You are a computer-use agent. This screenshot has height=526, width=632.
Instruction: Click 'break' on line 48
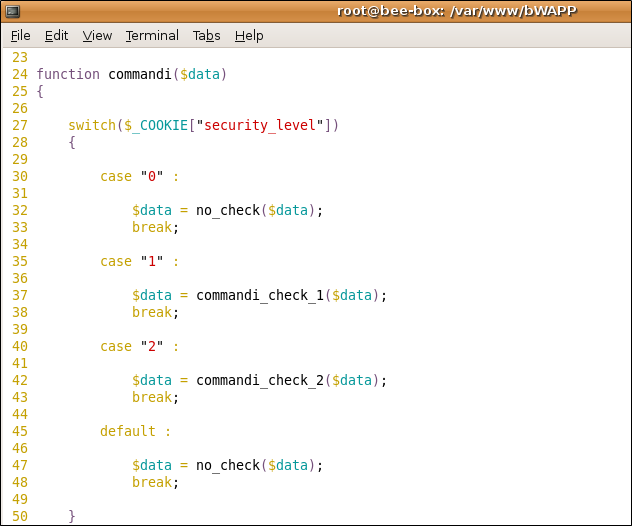pos(152,482)
